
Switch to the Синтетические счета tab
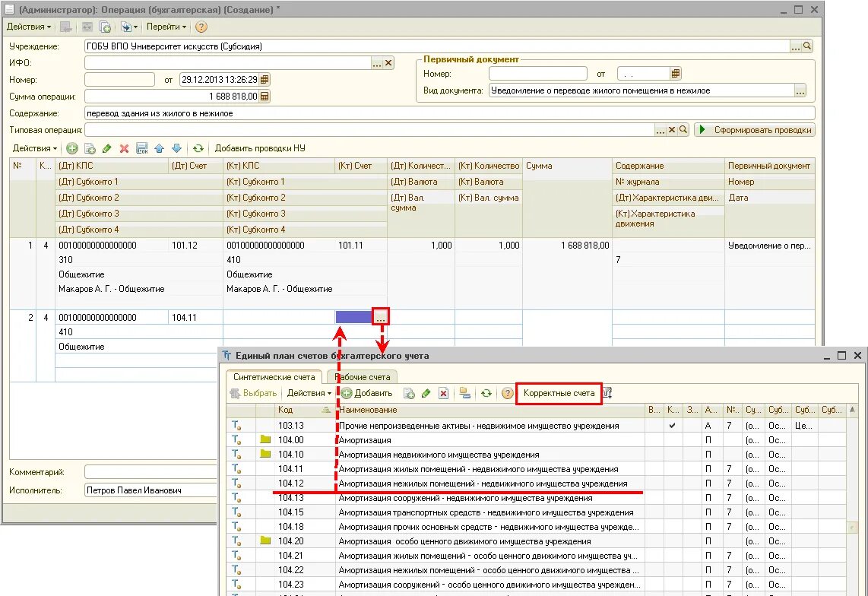274,376
